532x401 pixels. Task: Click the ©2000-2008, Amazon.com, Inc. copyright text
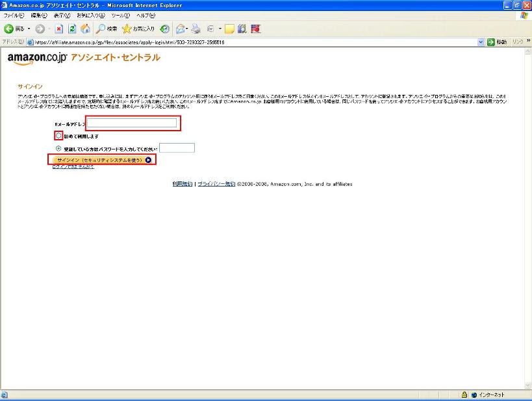pyautogui.click(x=294, y=184)
